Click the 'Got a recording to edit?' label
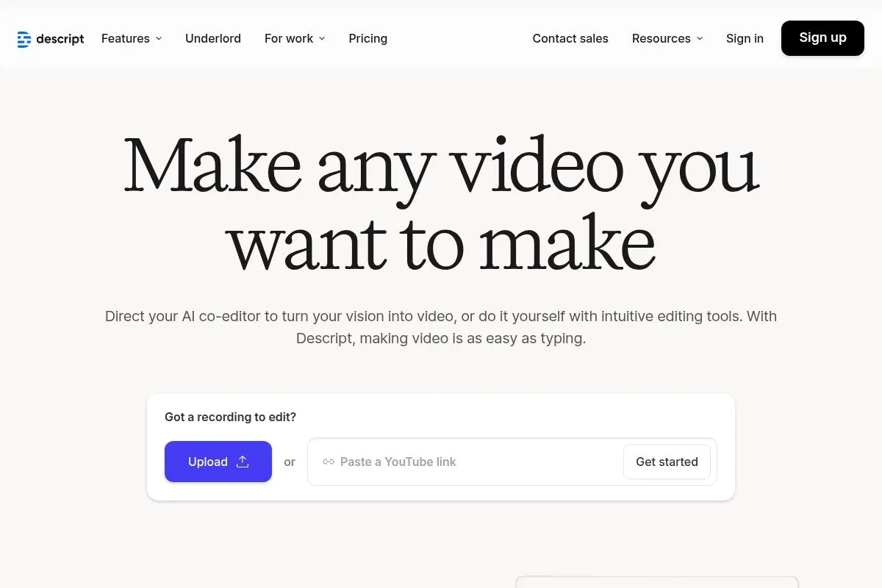Image resolution: width=882 pixels, height=588 pixels. pos(230,417)
